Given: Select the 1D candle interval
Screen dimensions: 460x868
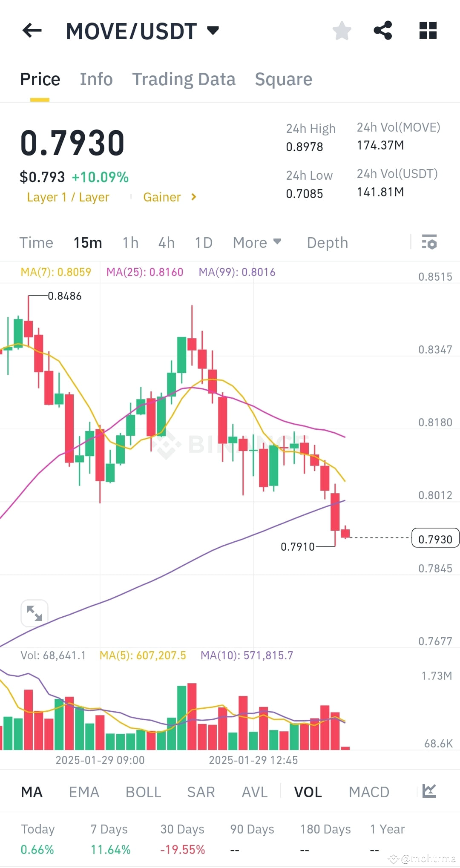Looking at the screenshot, I should click(x=203, y=242).
